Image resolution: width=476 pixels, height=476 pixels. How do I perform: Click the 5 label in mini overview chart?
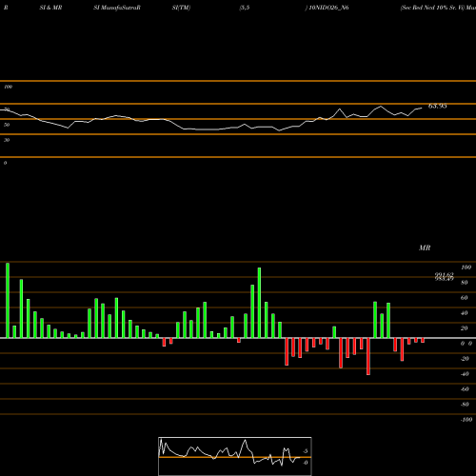pyautogui.click(x=306, y=451)
